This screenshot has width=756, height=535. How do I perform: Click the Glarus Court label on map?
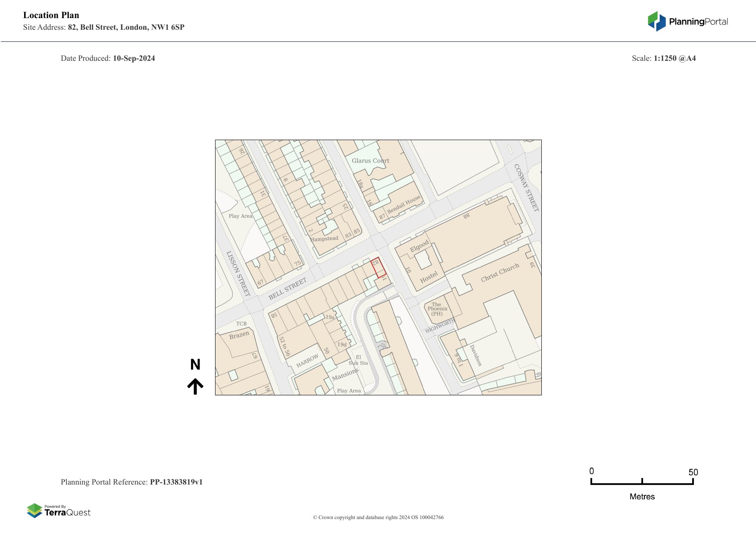(370, 161)
